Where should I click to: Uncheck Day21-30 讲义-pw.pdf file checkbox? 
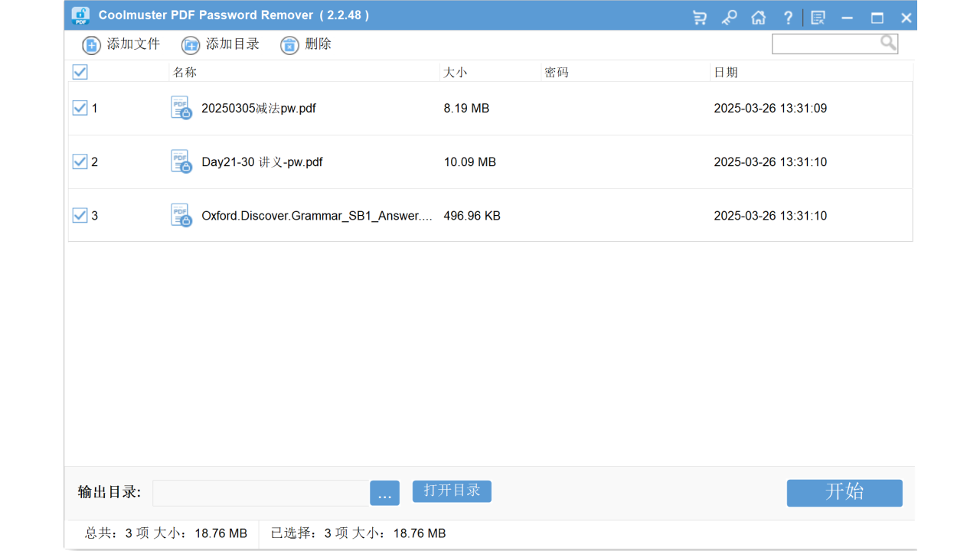tap(80, 161)
